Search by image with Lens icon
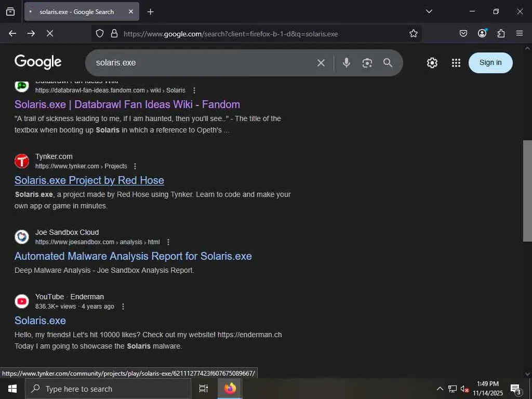The image size is (532, 399). (x=367, y=63)
